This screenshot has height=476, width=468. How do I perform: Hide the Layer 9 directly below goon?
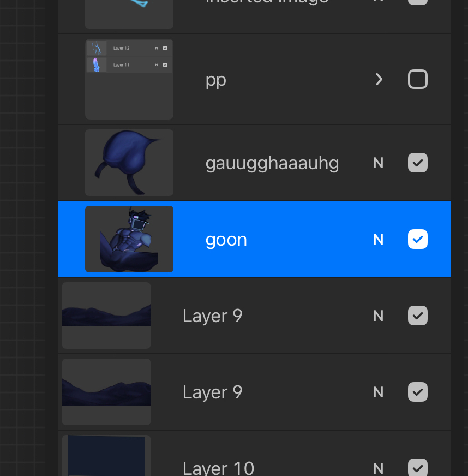click(417, 316)
